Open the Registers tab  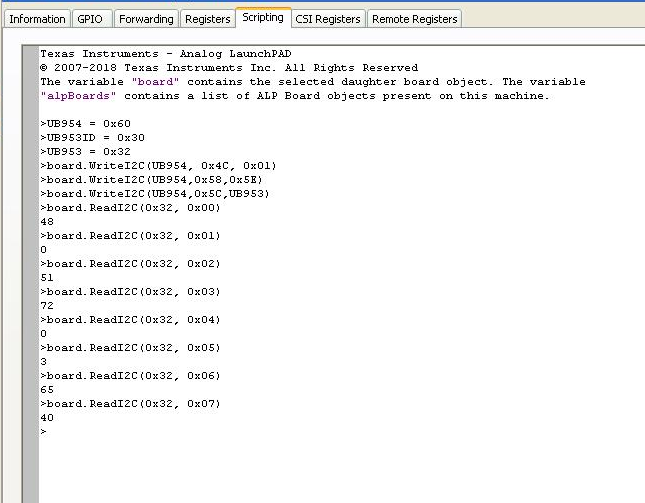pyautogui.click(x=207, y=19)
